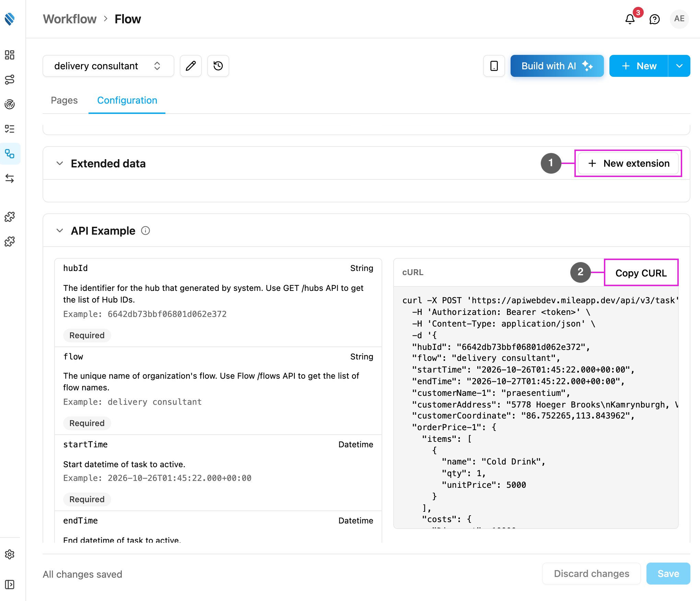
Task: Open the help chat question icon
Action: 655,19
